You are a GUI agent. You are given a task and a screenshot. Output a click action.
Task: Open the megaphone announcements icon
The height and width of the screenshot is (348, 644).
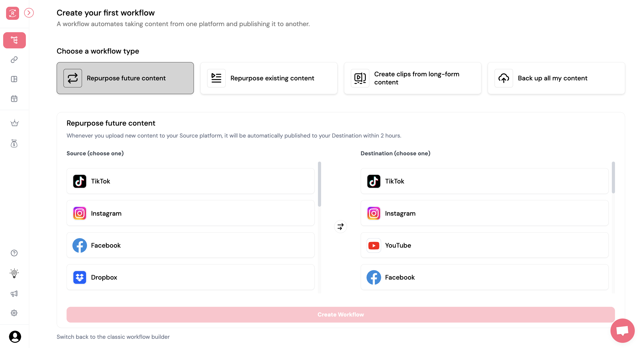[x=14, y=294]
